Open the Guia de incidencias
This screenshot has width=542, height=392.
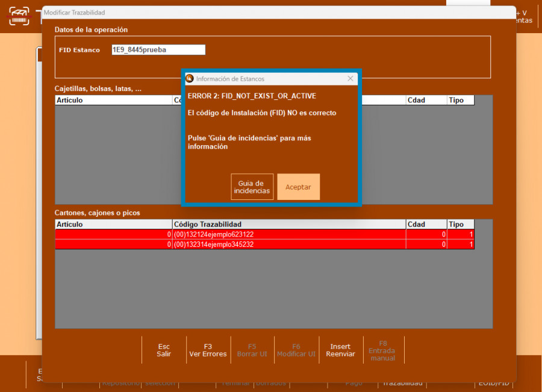coord(252,187)
